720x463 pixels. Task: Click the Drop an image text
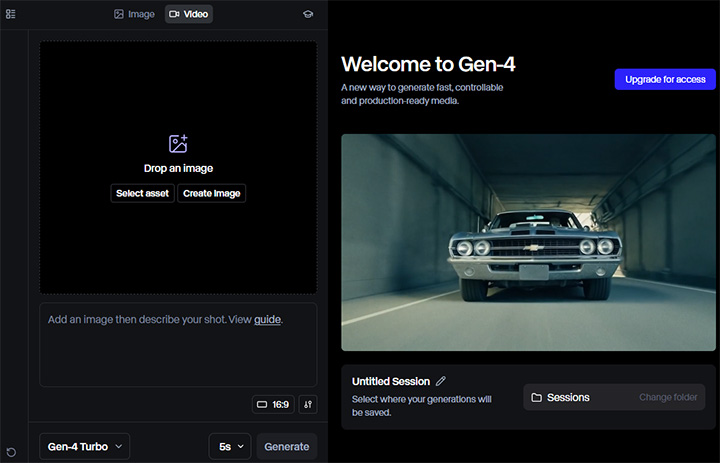(179, 169)
